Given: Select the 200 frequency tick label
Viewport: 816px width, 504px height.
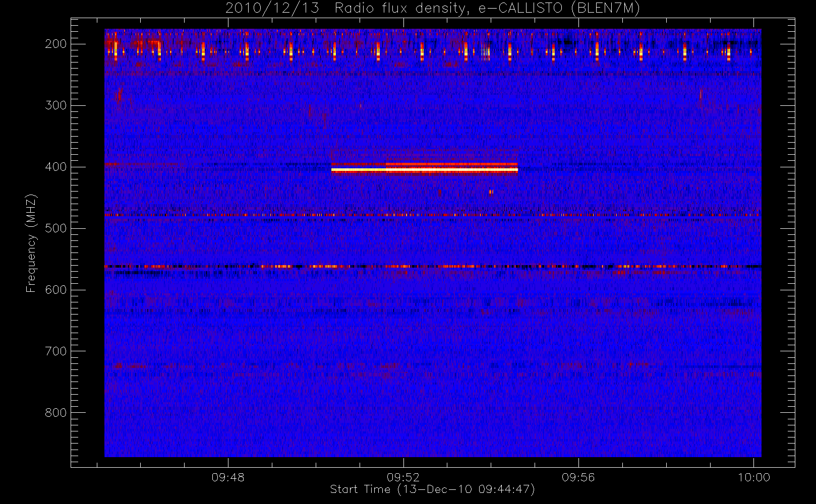Looking at the screenshot, I should pyautogui.click(x=56, y=44).
